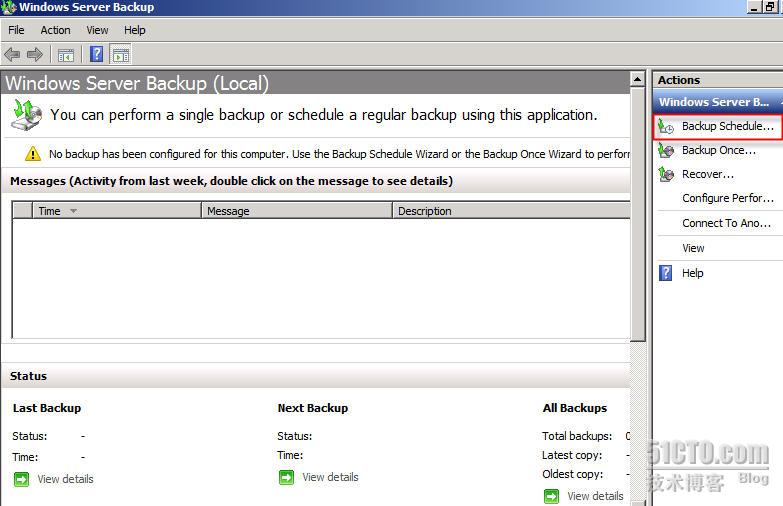
Task: Click the Latest copy: label
Action: (572, 455)
